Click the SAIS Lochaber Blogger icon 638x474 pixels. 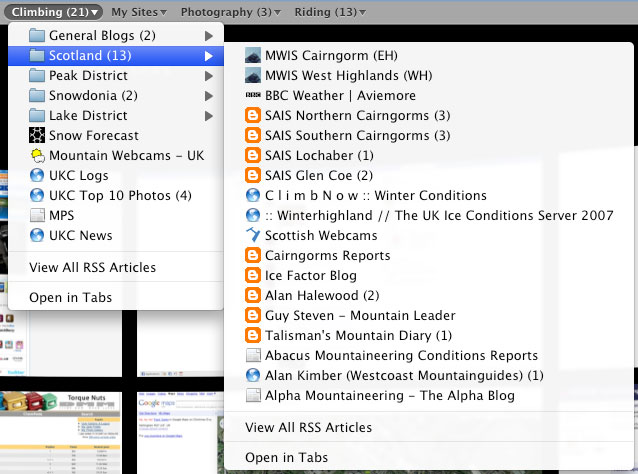tap(253, 155)
